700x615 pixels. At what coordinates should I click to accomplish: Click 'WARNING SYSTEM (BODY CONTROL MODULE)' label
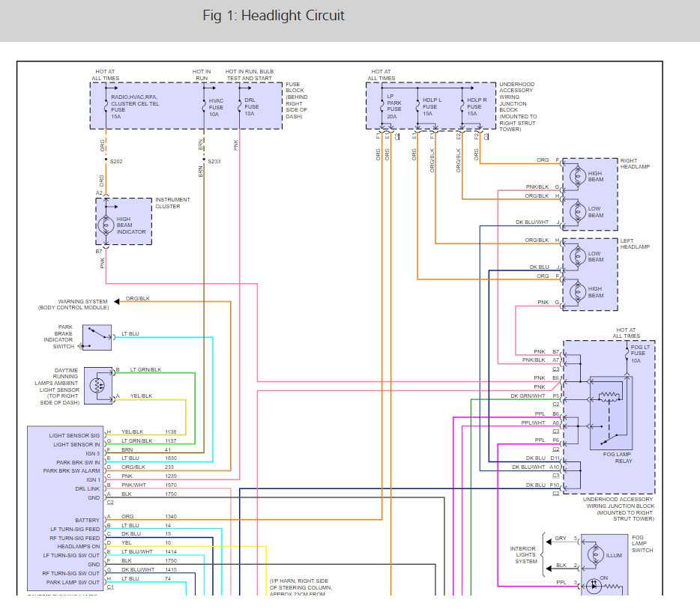(x=73, y=304)
